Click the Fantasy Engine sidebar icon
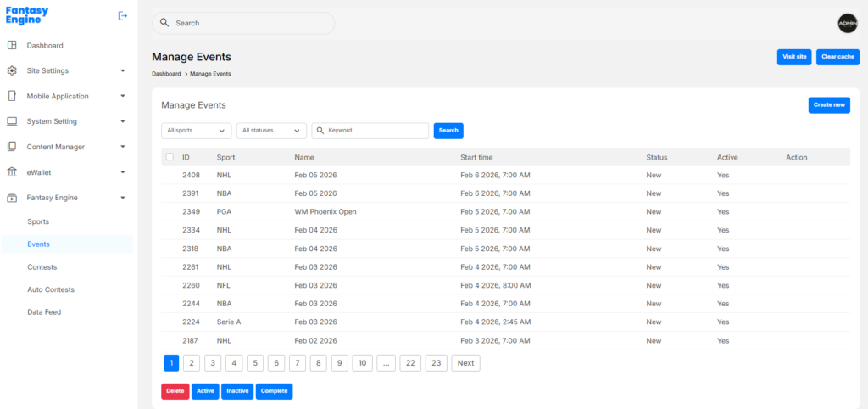The width and height of the screenshot is (868, 409). pyautogui.click(x=12, y=198)
